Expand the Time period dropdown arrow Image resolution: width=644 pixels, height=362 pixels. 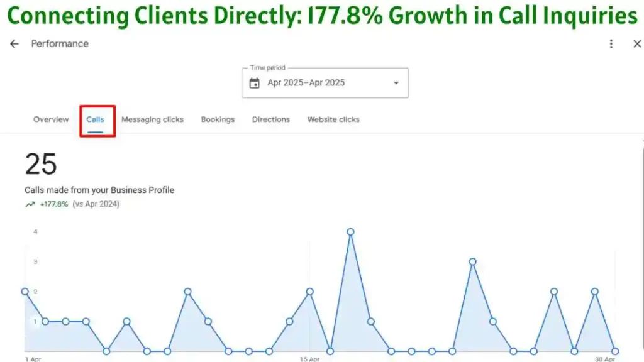coord(396,83)
